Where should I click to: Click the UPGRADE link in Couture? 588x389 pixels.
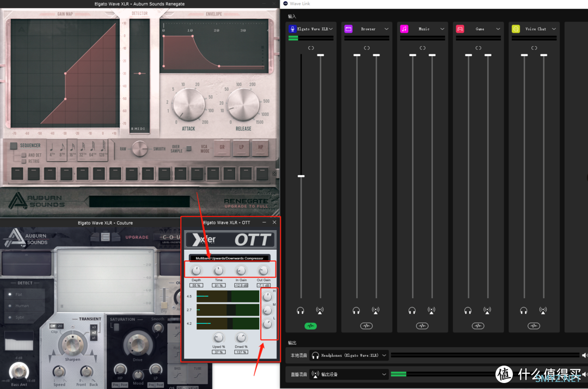coord(137,237)
